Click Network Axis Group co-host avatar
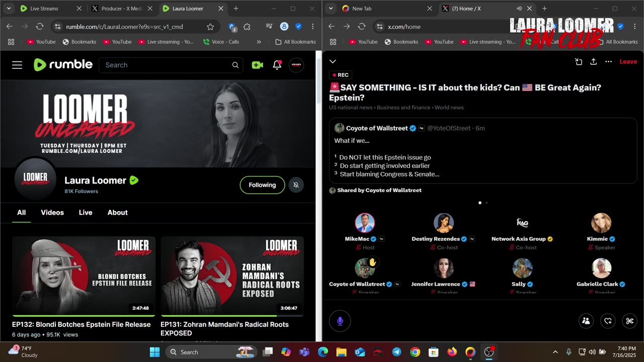 pyautogui.click(x=522, y=223)
